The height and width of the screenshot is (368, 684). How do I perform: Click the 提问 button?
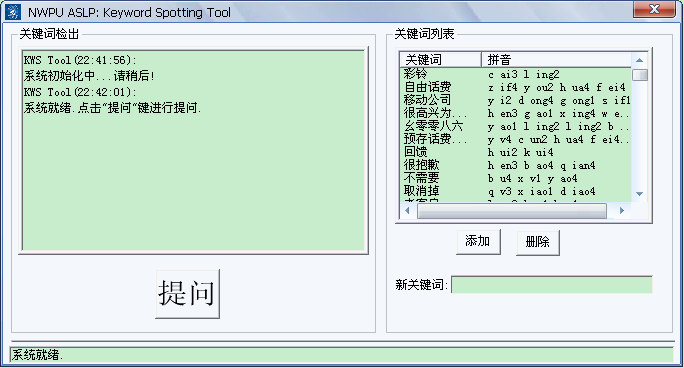(x=187, y=293)
